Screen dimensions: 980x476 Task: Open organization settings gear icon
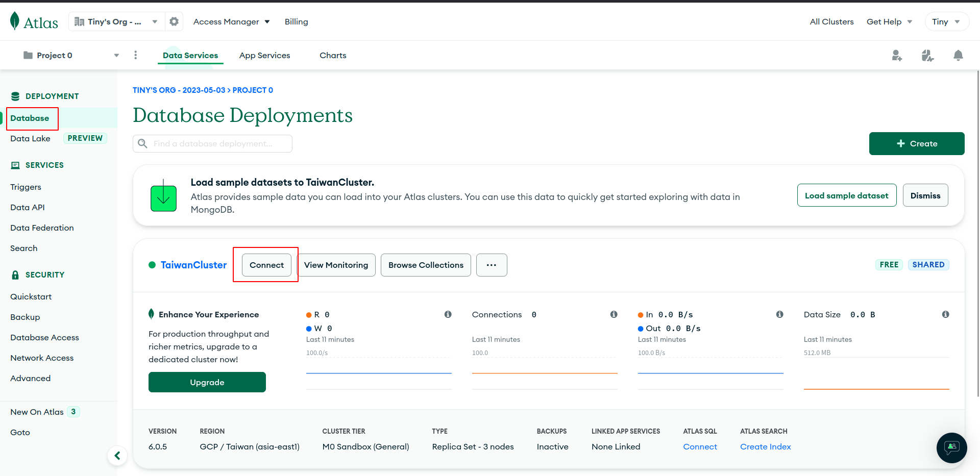tap(174, 21)
